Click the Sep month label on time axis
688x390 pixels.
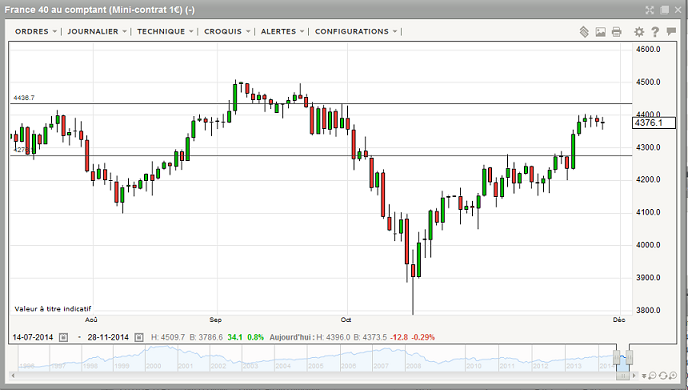tap(215, 320)
